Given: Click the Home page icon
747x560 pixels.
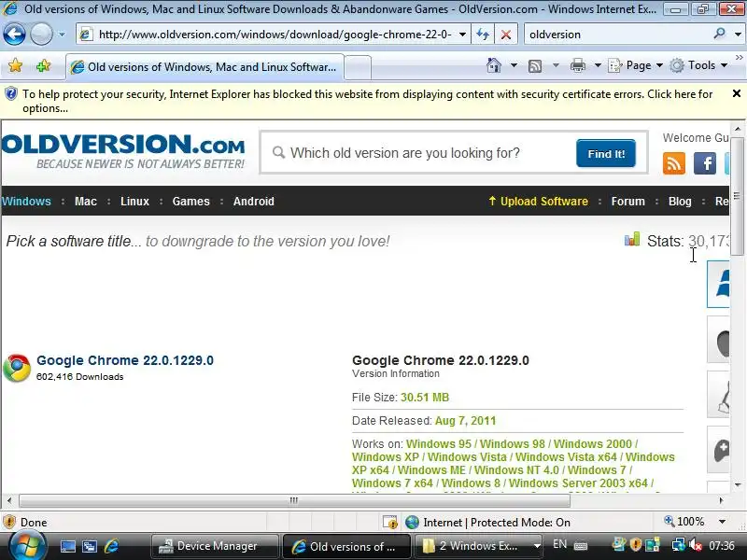Looking at the screenshot, I should click(x=494, y=65).
